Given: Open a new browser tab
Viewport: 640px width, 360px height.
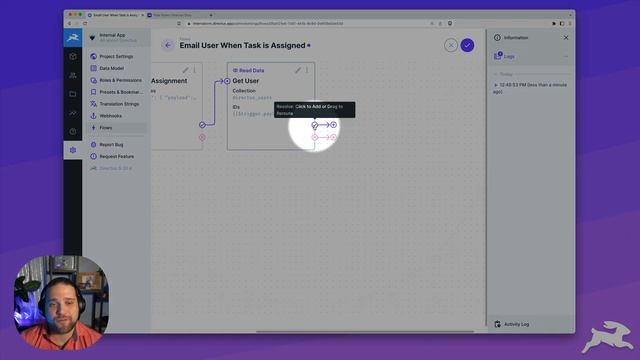Looking at the screenshot, I should click(x=211, y=15).
